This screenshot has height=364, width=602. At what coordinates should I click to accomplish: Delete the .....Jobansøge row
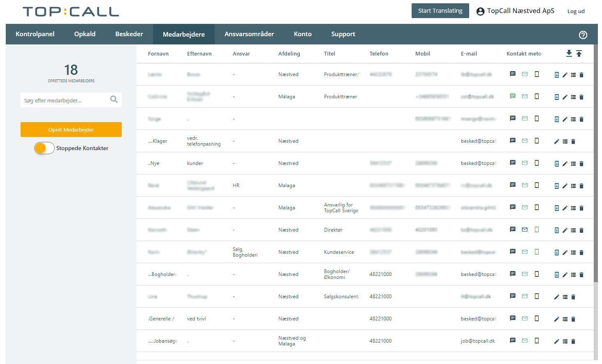[x=573, y=341]
